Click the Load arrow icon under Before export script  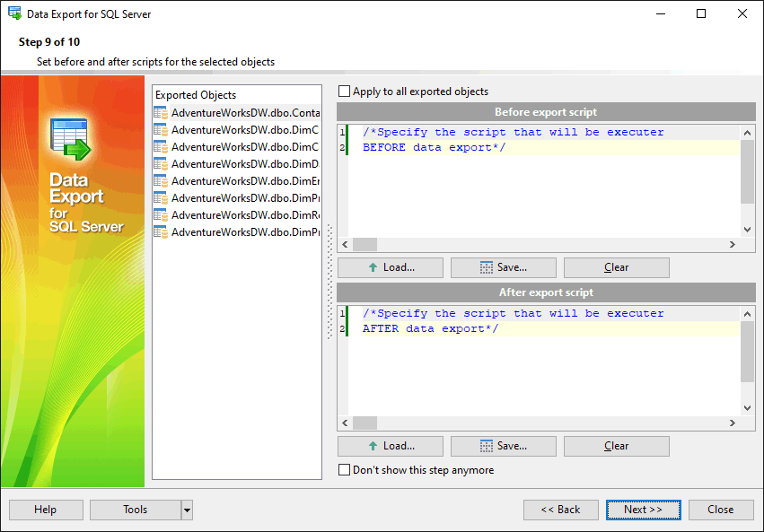click(x=373, y=267)
